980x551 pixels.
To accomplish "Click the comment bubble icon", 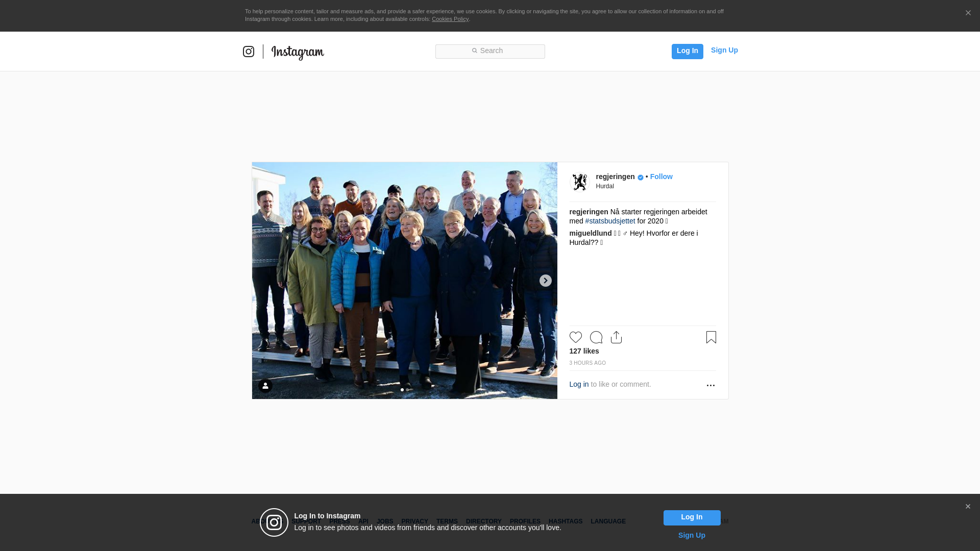I will (x=596, y=337).
